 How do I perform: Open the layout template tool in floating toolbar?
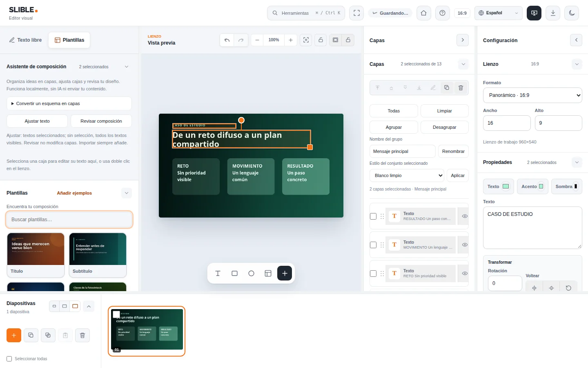click(268, 273)
